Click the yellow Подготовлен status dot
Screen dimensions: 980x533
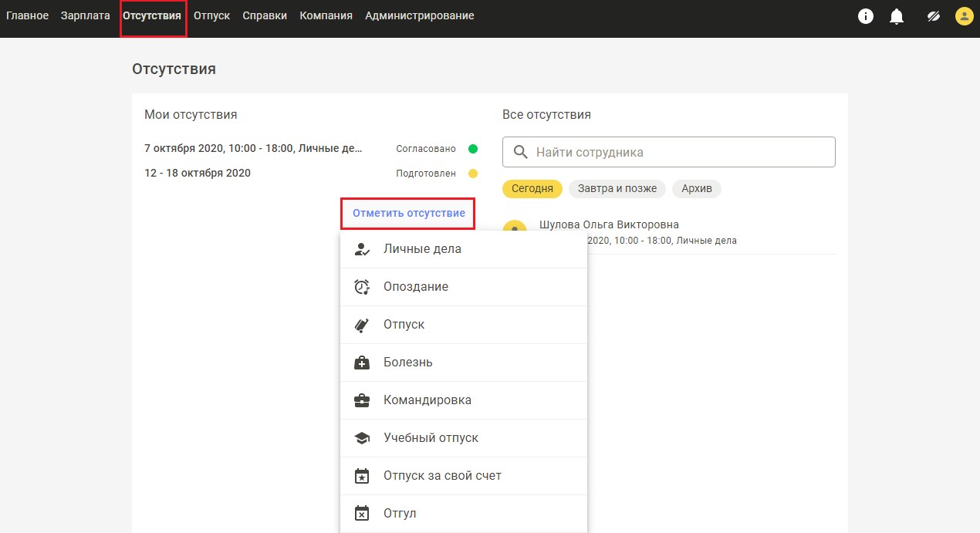pyautogui.click(x=473, y=174)
